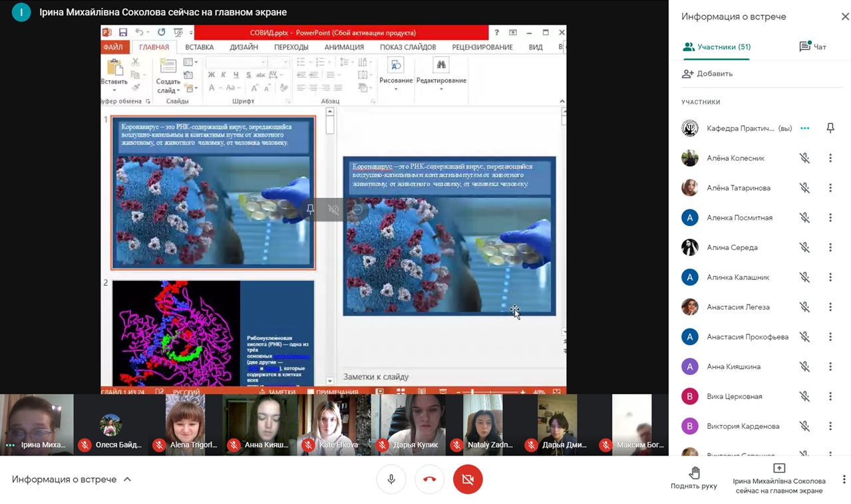Open options menu for Алёна Колесник
851x504 pixels.
tap(830, 158)
